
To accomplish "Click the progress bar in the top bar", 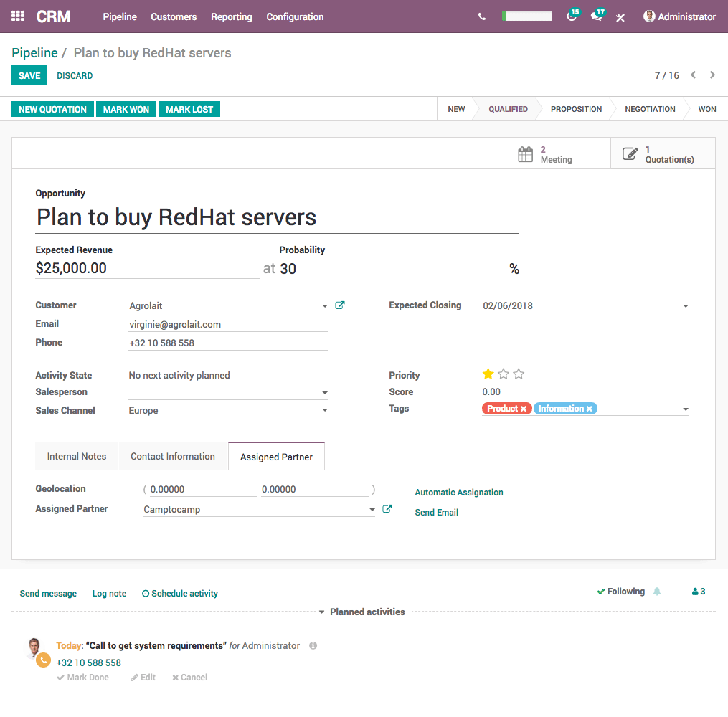I will (527, 15).
